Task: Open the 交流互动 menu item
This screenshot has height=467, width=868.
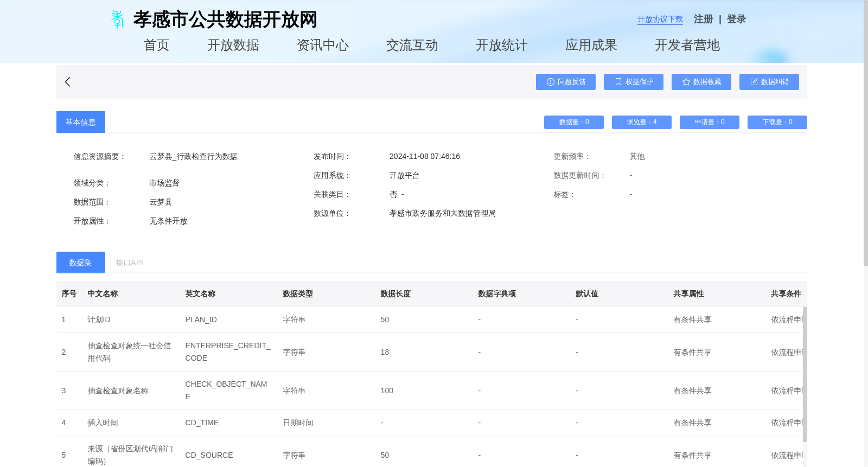Action: click(x=412, y=45)
